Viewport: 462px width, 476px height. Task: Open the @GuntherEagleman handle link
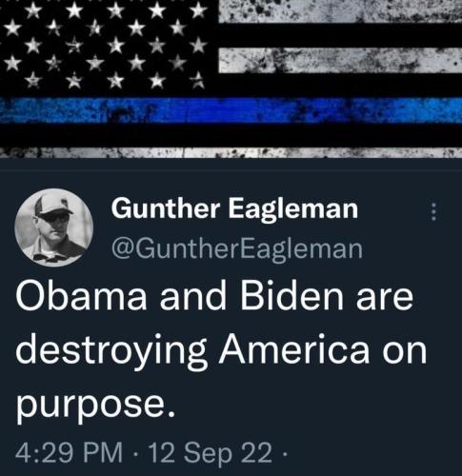(x=237, y=250)
